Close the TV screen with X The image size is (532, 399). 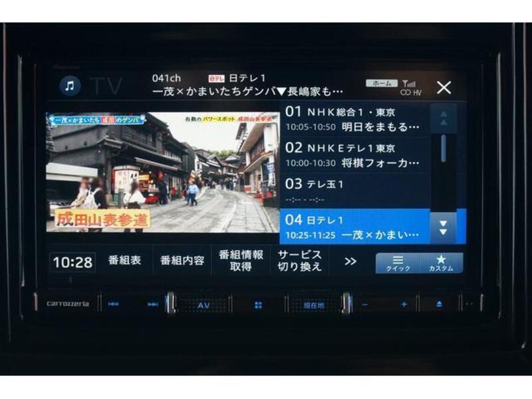tap(444, 87)
